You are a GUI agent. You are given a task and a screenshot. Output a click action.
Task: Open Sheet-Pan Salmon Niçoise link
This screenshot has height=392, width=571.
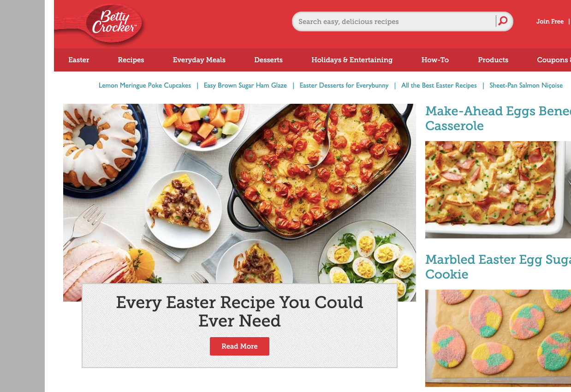pyautogui.click(x=526, y=85)
